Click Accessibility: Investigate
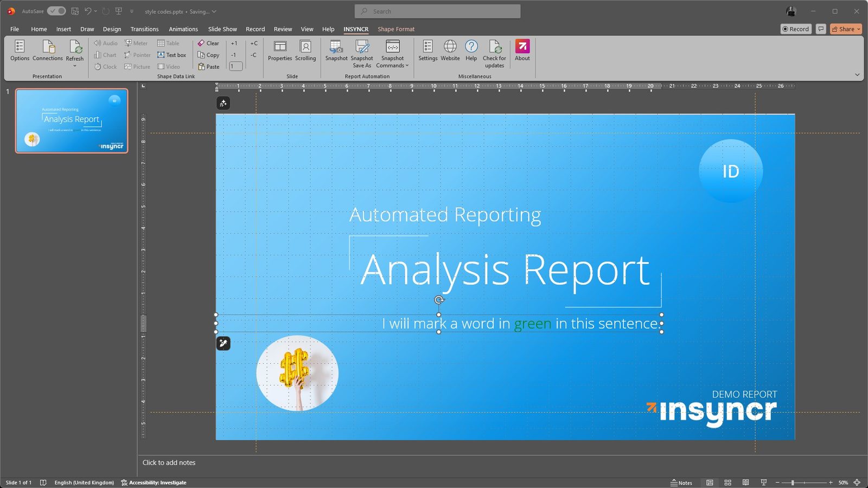 tap(154, 483)
